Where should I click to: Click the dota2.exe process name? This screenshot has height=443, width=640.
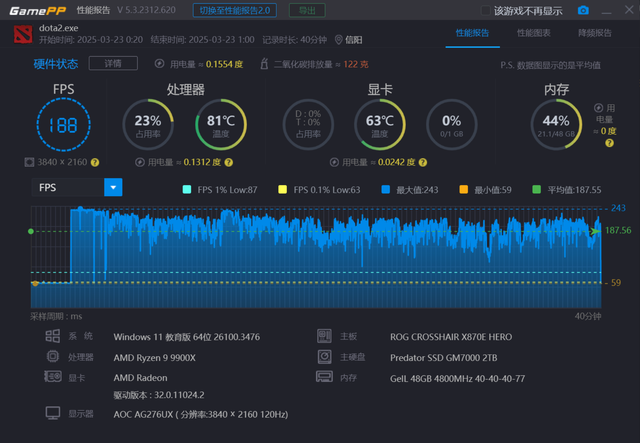click(59, 28)
